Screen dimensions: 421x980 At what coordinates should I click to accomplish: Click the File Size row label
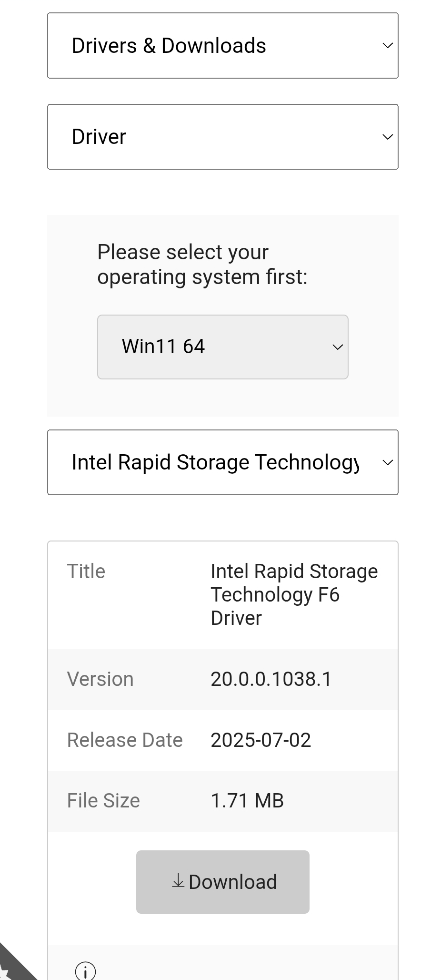pos(103,801)
